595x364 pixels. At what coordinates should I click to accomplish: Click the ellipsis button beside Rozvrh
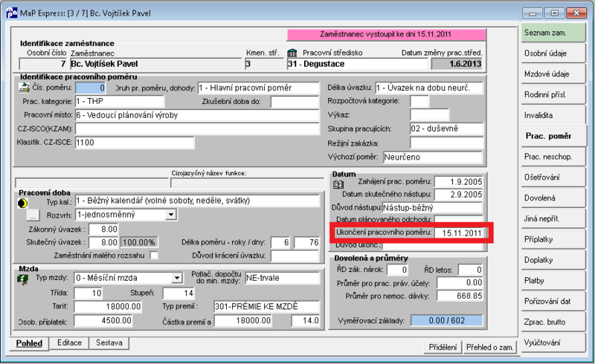point(33,215)
